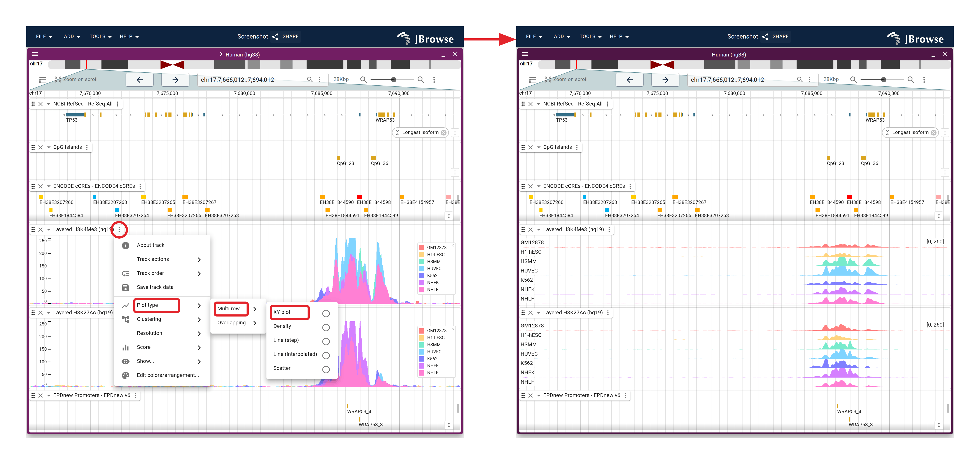Expand Overlapping submenu
Image resolution: width=980 pixels, height=464 pixels.
tap(238, 323)
